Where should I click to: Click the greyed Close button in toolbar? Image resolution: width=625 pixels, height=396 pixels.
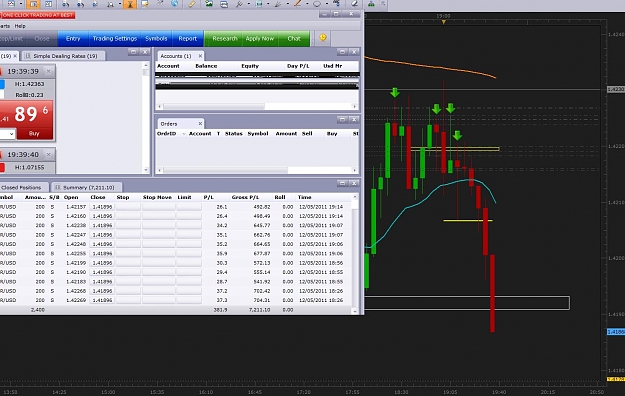click(42, 39)
